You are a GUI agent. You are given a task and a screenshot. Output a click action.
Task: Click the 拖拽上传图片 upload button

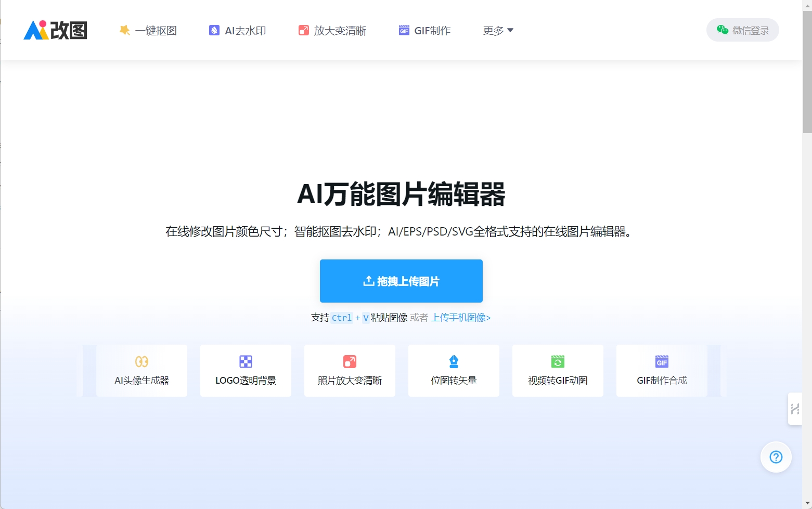coord(401,281)
